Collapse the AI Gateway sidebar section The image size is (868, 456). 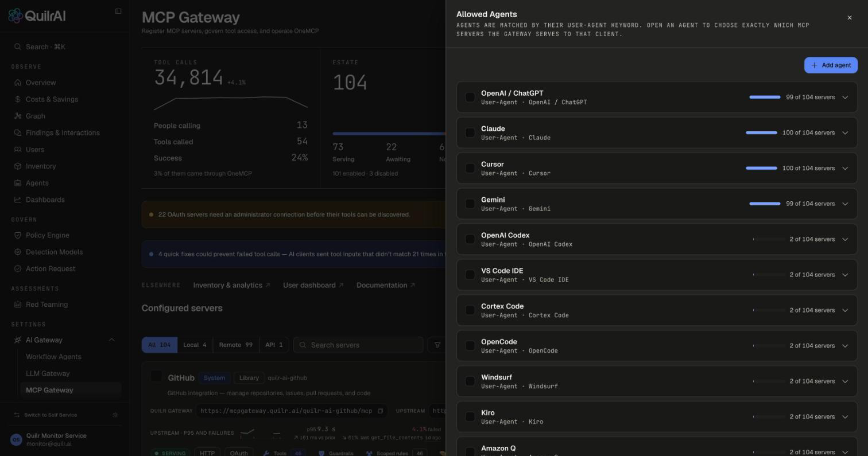[112, 340]
